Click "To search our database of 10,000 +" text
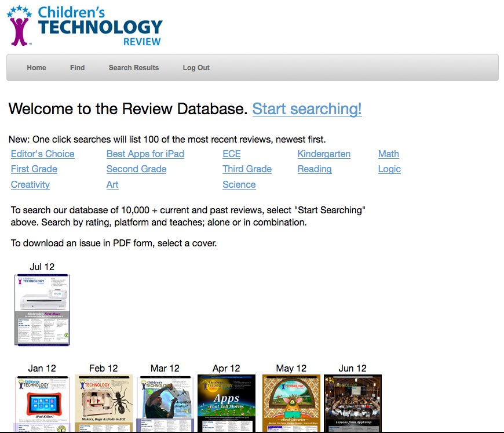Screen dimensions: 504x433 tap(188, 216)
